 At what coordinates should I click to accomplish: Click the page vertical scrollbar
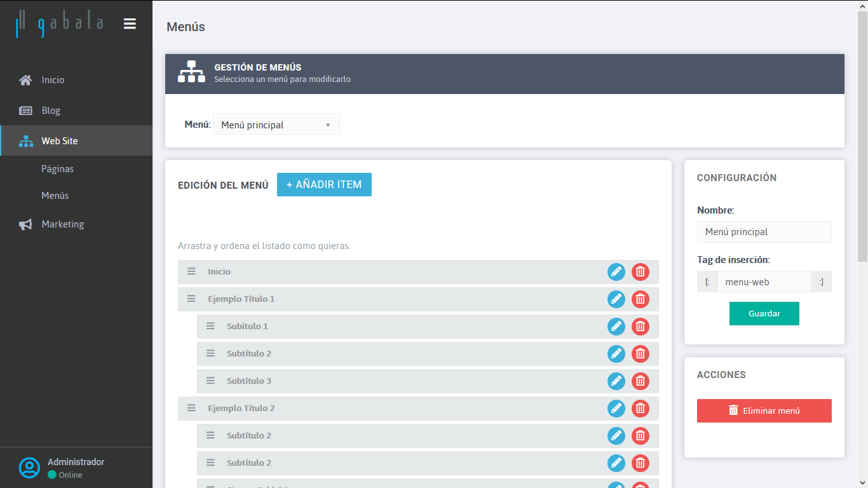pos(862,137)
